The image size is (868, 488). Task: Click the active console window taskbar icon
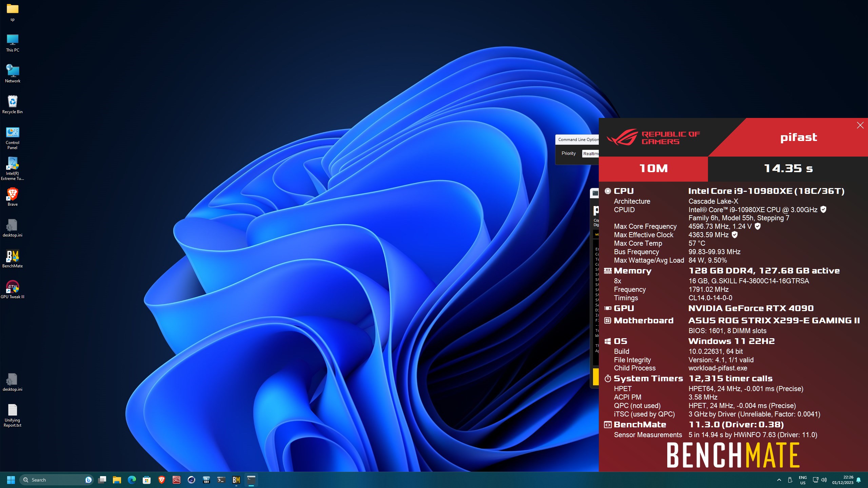tap(251, 480)
